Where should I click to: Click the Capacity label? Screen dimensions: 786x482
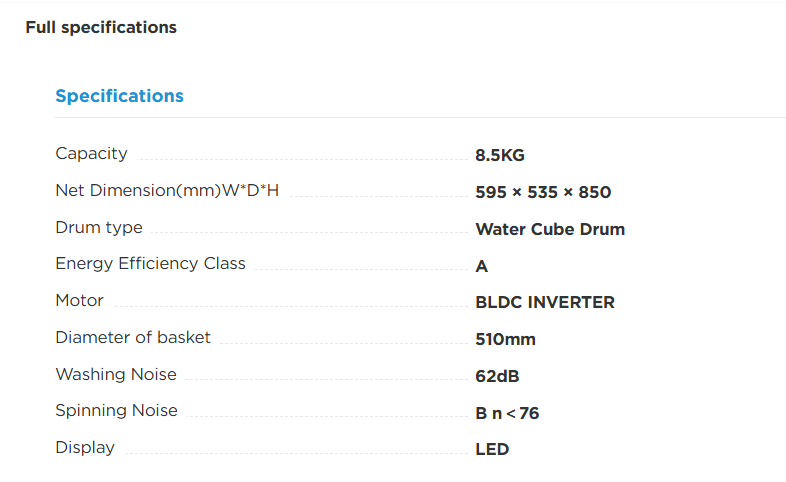91,154
